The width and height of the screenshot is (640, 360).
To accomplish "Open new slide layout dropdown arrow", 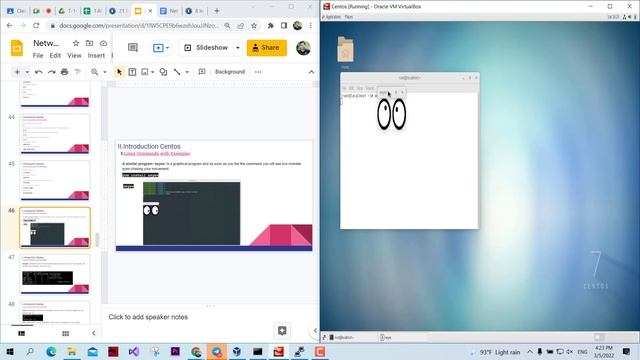I will pos(27,72).
